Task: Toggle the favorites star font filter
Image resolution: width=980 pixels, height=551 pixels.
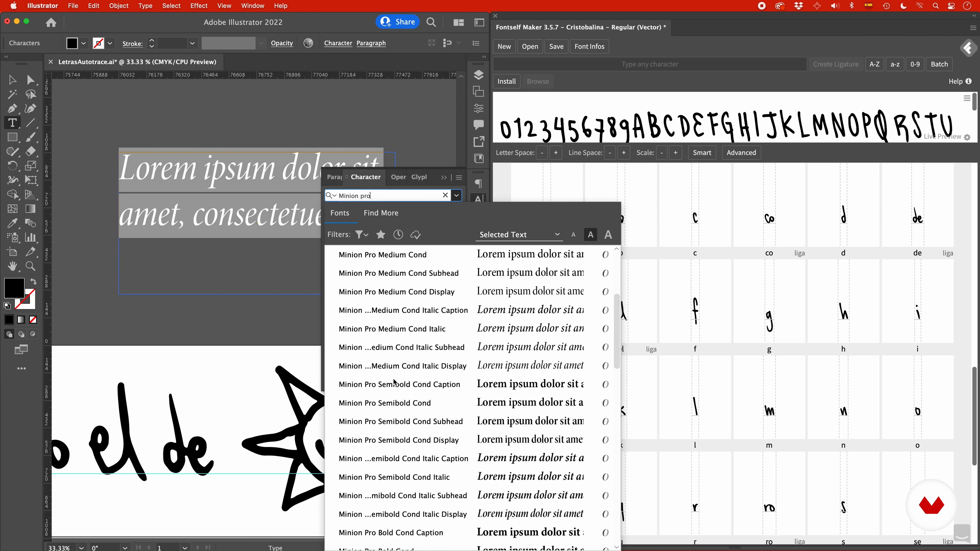Action: [381, 235]
